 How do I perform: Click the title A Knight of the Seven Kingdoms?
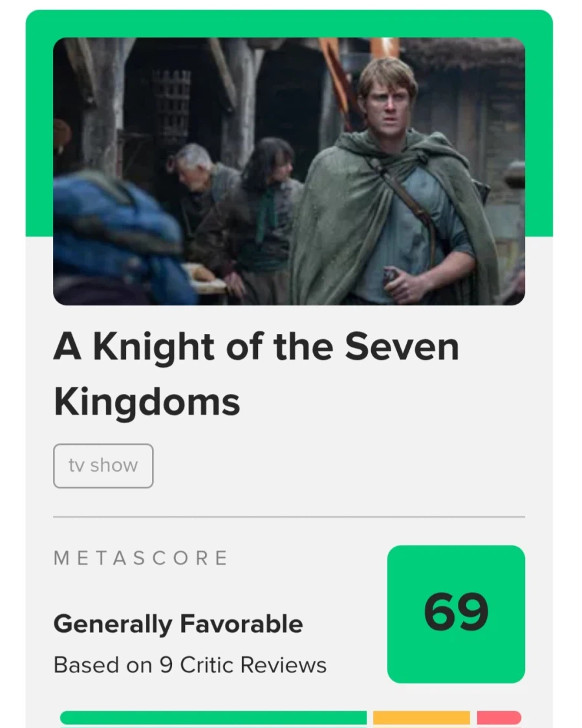point(256,374)
